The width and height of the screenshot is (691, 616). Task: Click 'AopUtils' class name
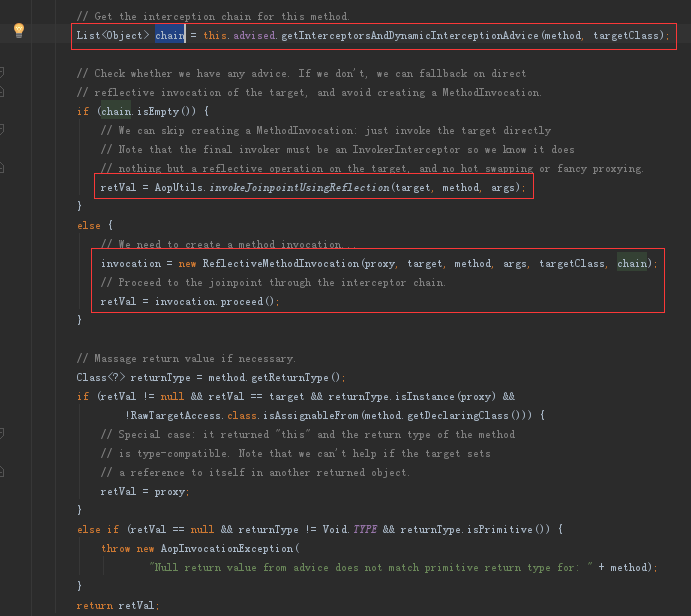click(x=178, y=188)
